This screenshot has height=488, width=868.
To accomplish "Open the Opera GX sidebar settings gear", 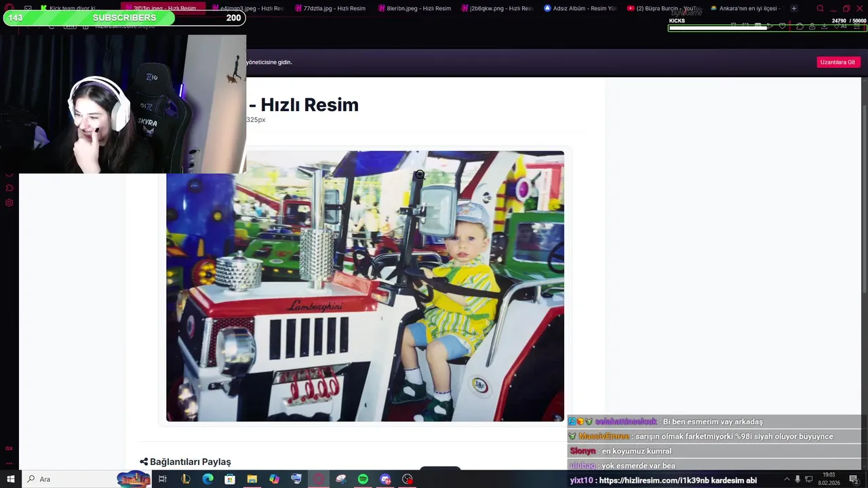I will pos(9,203).
